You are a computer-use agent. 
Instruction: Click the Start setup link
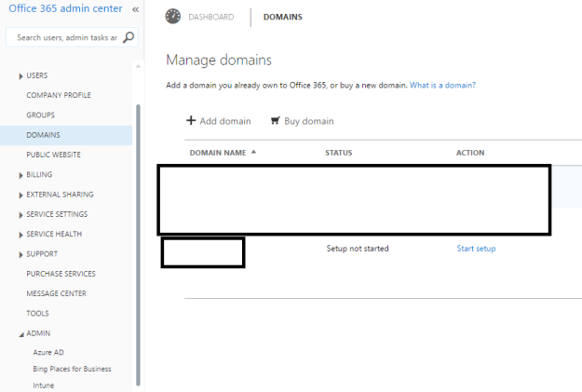[476, 249]
